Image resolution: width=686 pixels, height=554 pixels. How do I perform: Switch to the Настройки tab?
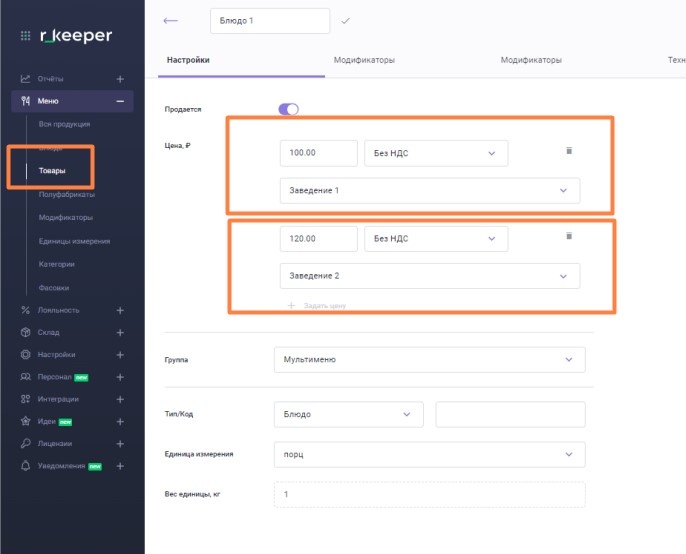click(188, 60)
